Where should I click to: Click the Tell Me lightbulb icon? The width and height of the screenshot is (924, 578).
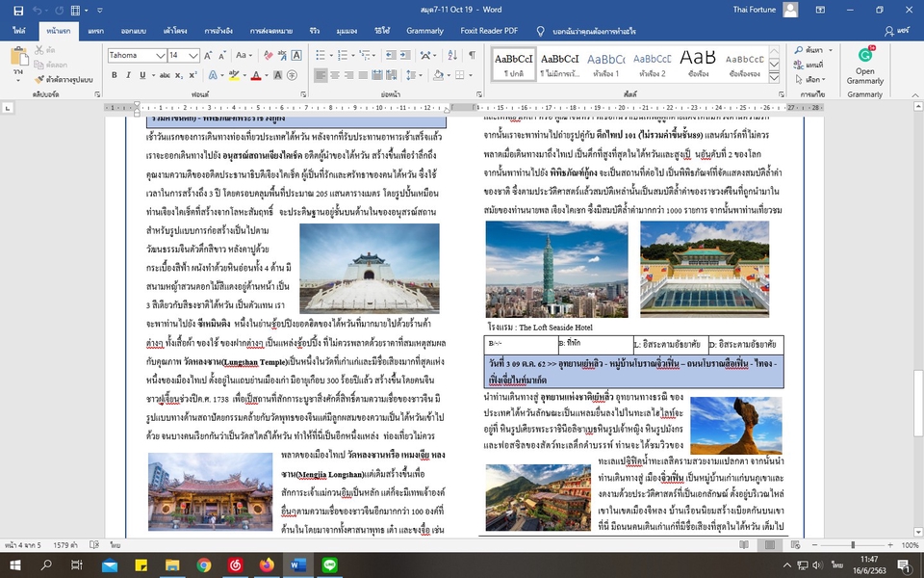click(540, 31)
